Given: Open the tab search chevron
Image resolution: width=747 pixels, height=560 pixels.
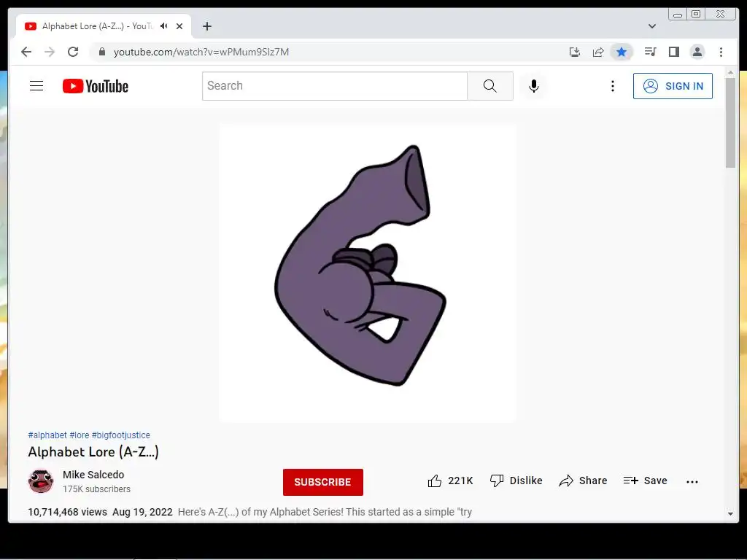Looking at the screenshot, I should pyautogui.click(x=652, y=26).
